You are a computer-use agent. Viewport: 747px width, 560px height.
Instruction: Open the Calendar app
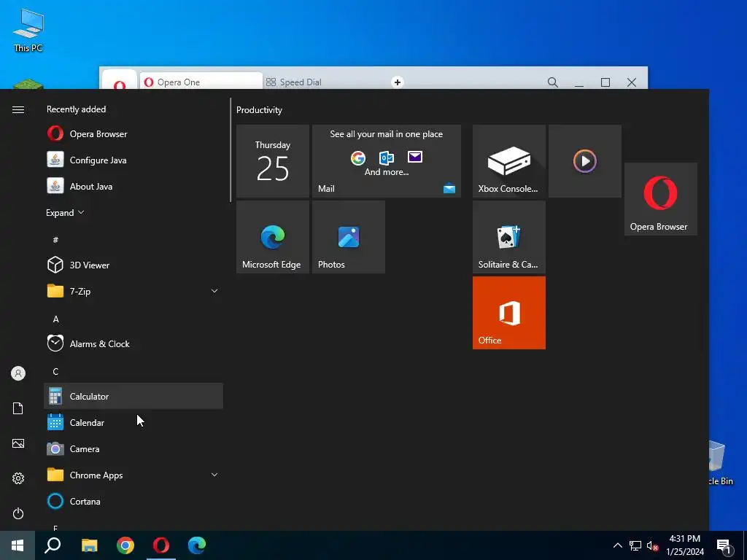pyautogui.click(x=133, y=422)
